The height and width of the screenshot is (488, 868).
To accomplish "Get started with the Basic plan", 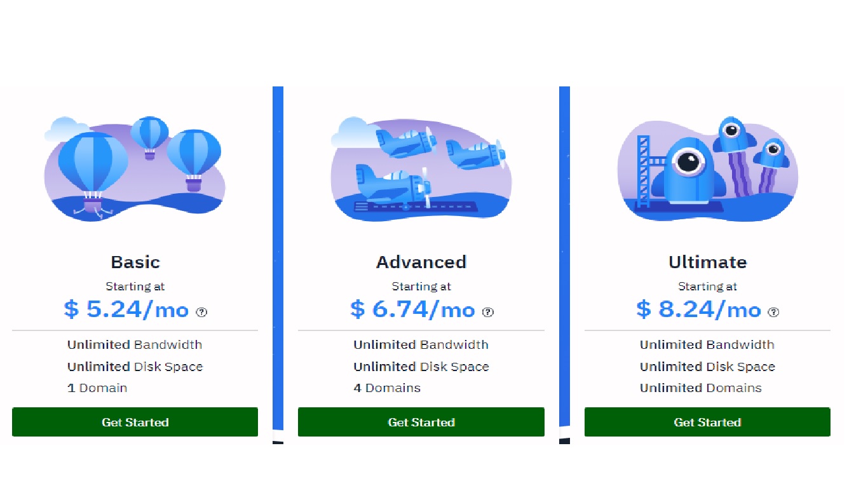I will 135,422.
